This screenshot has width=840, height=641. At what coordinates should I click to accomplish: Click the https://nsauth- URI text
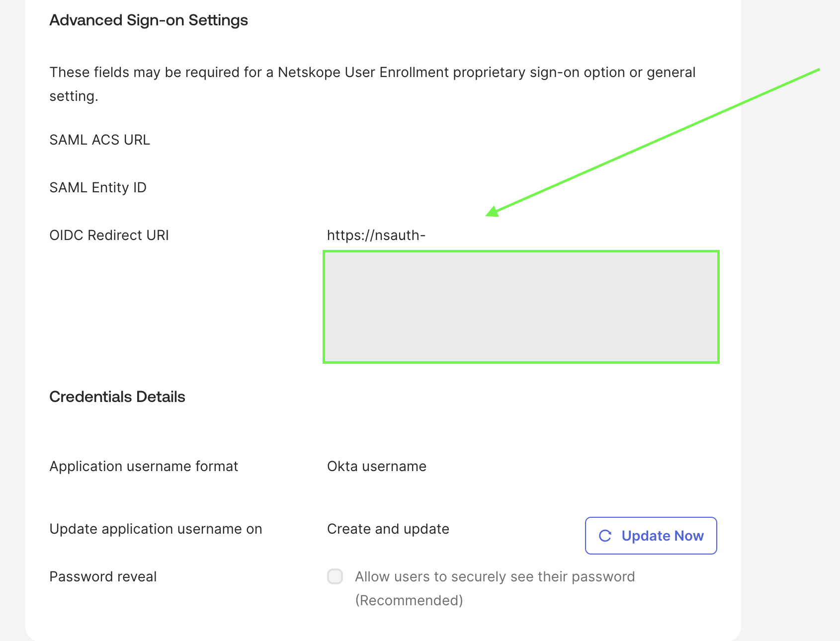click(376, 235)
